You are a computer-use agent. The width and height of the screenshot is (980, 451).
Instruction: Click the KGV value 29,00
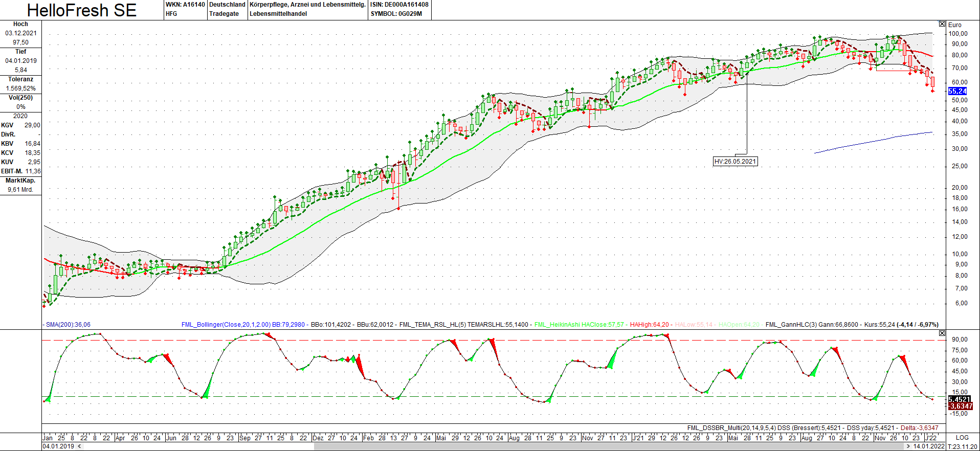32,125
